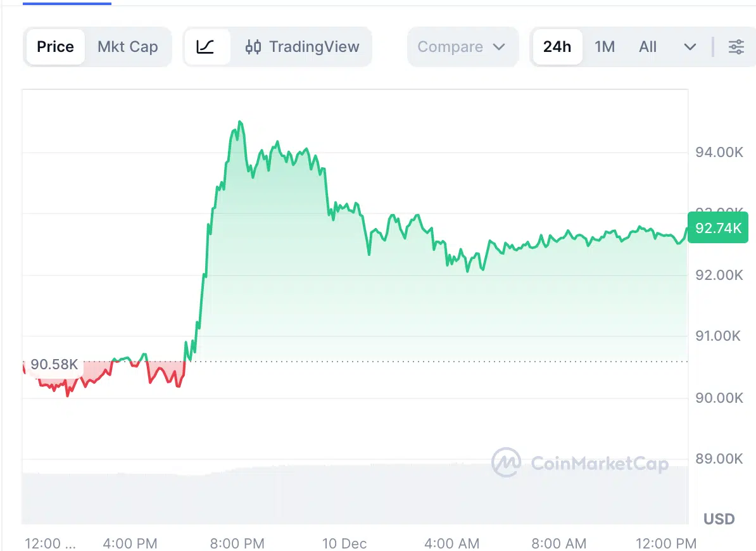
Task: Click the USD currency label
Action: [719, 519]
